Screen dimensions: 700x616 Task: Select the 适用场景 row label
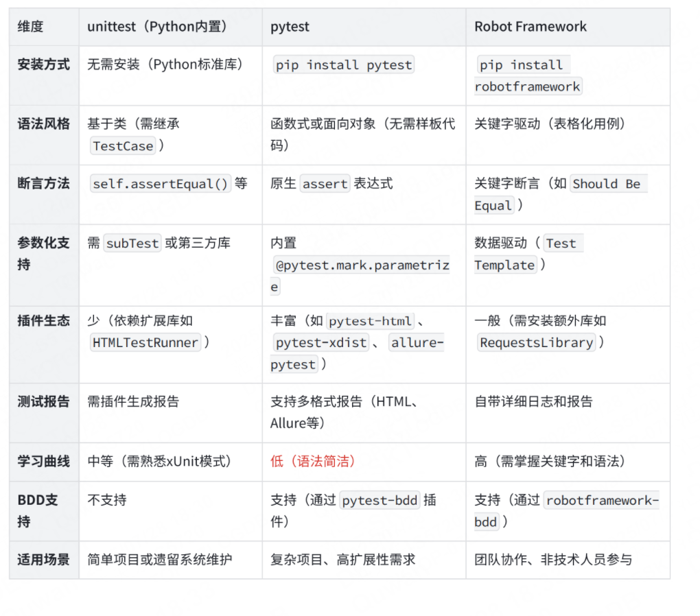pyautogui.click(x=44, y=560)
